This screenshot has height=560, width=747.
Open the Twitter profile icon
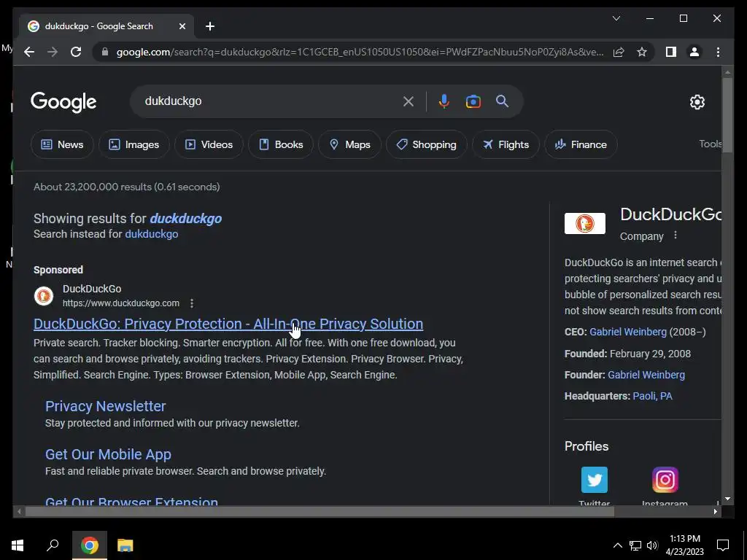(594, 480)
